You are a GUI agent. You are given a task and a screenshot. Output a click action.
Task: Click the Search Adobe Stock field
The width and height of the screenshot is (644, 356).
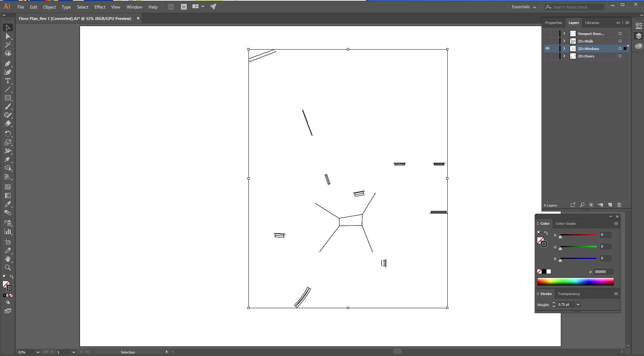574,7
